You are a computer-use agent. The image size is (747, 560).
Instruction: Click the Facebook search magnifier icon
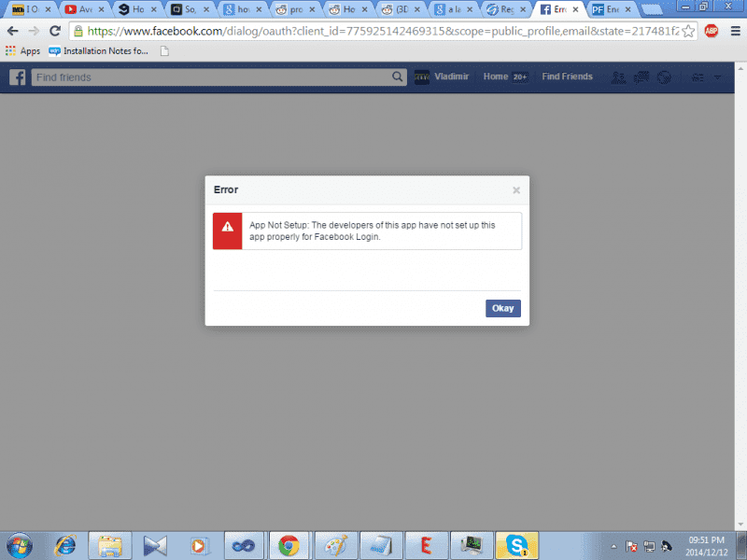[398, 77]
